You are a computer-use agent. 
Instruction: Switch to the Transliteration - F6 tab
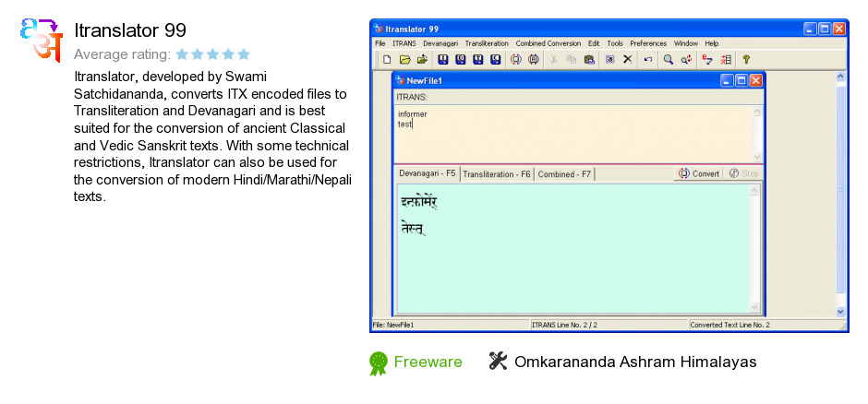pyautogui.click(x=497, y=174)
